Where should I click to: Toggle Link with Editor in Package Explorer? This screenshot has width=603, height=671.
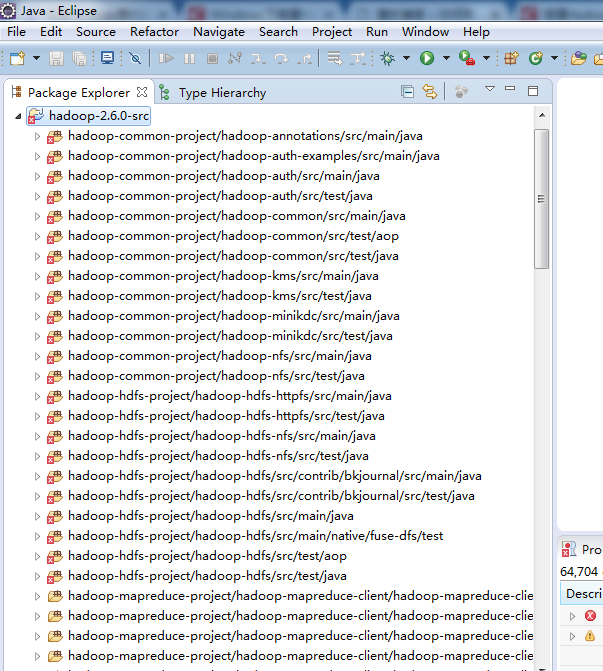430,92
